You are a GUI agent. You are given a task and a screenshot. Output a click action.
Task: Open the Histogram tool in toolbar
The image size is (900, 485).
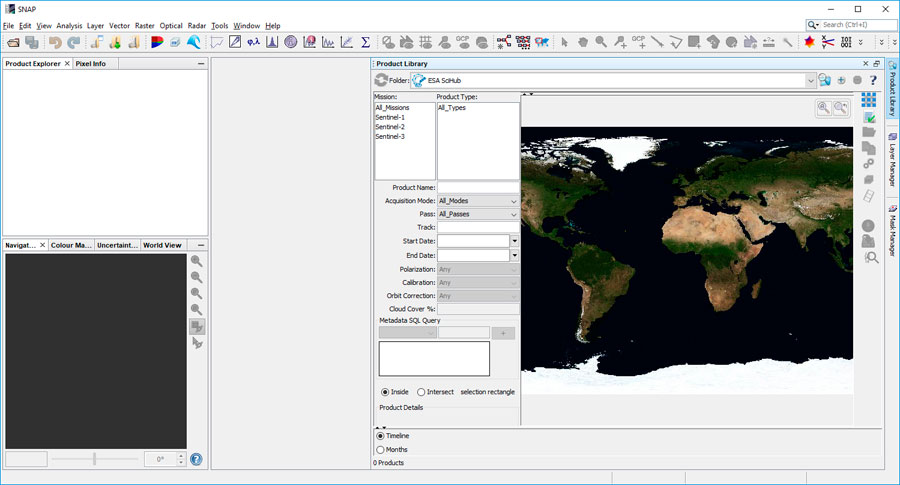tap(271, 42)
